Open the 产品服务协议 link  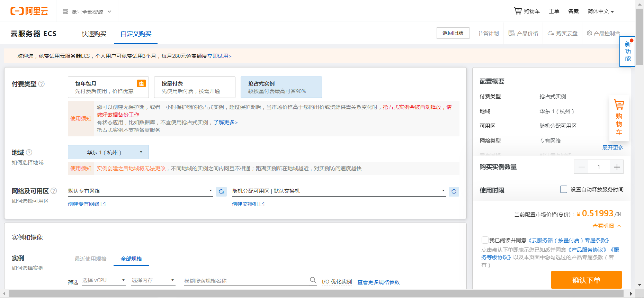(x=588, y=250)
